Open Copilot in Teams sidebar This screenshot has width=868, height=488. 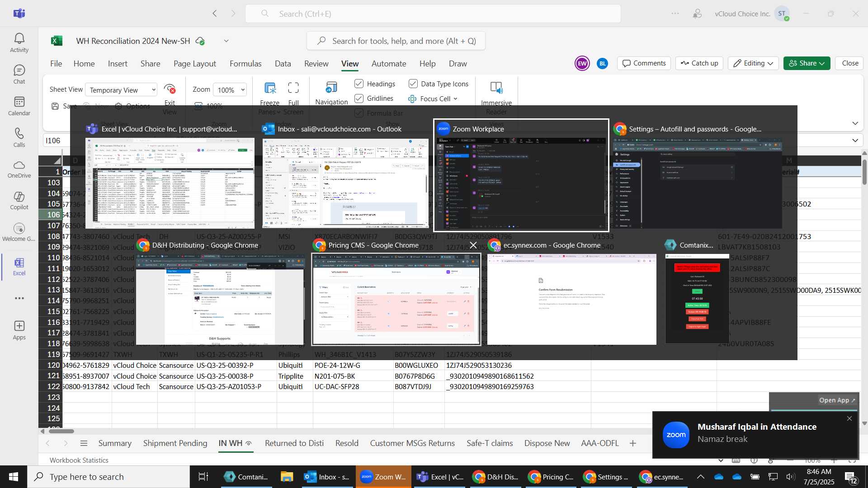[x=19, y=201]
